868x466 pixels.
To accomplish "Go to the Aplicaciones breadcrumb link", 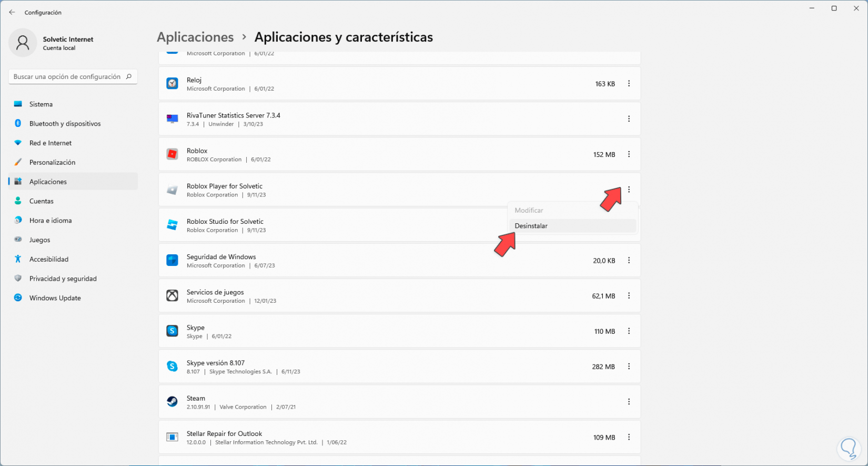I will click(195, 37).
